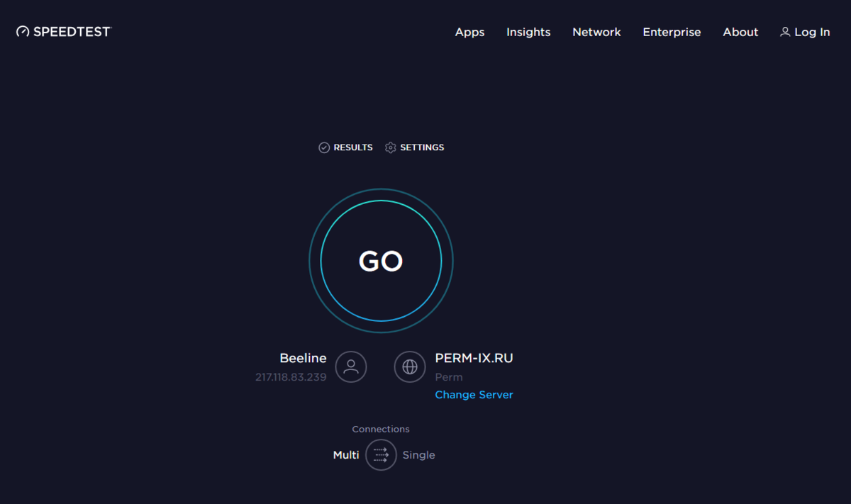Viewport: 851px width, 504px height.
Task: Open the Network menu
Action: pos(596,32)
